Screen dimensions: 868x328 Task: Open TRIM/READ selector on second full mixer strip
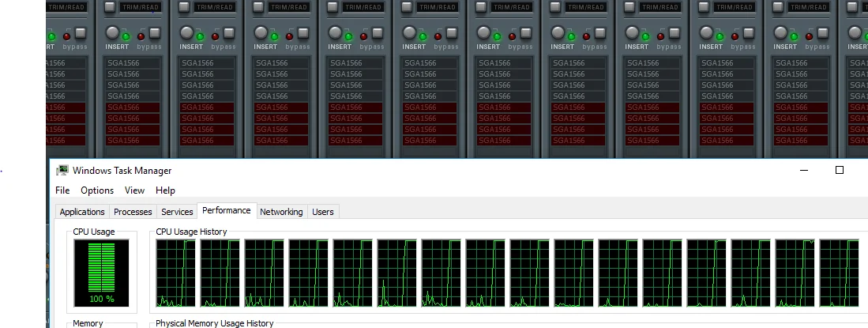click(x=216, y=7)
